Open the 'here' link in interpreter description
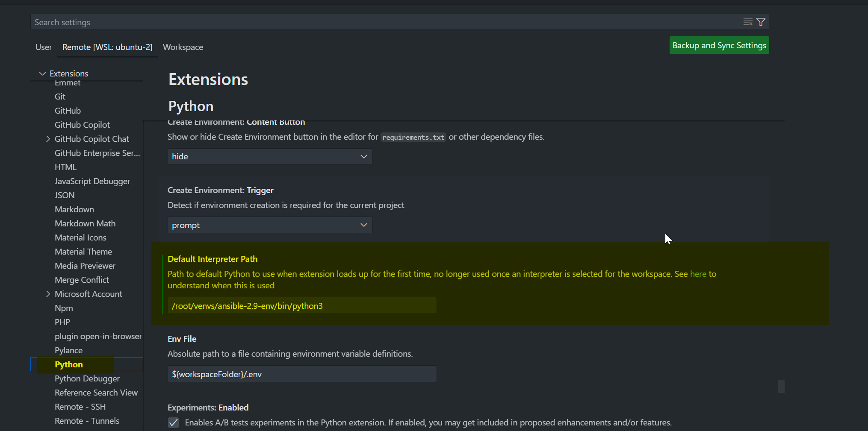This screenshot has height=431, width=868. (x=698, y=274)
